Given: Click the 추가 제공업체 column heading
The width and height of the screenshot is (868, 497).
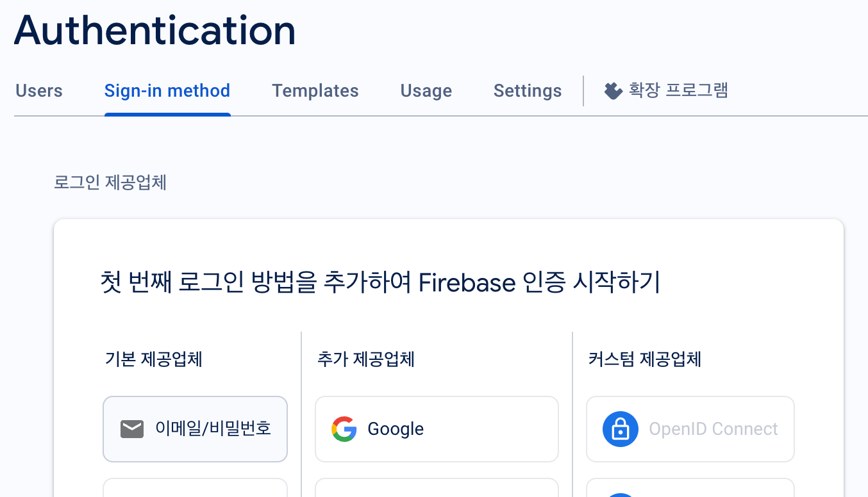Looking at the screenshot, I should (x=366, y=359).
